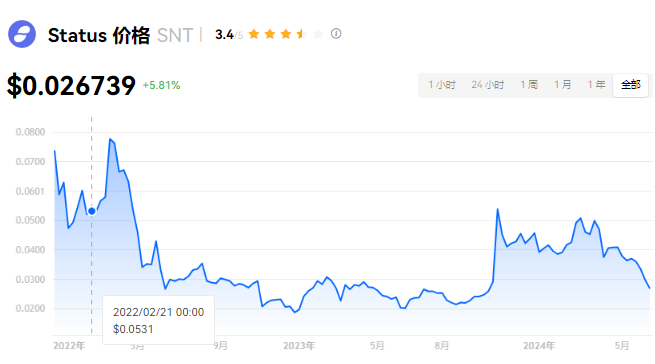This screenshot has width=655, height=364.
Task: Click the 2022/02/21 price tooltip
Action: 158,320
